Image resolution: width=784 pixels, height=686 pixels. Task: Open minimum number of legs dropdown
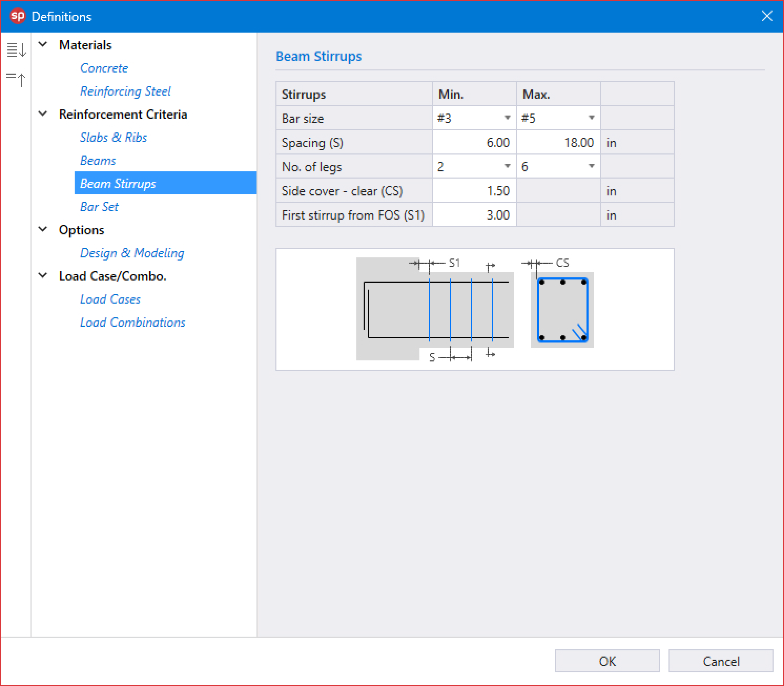507,166
